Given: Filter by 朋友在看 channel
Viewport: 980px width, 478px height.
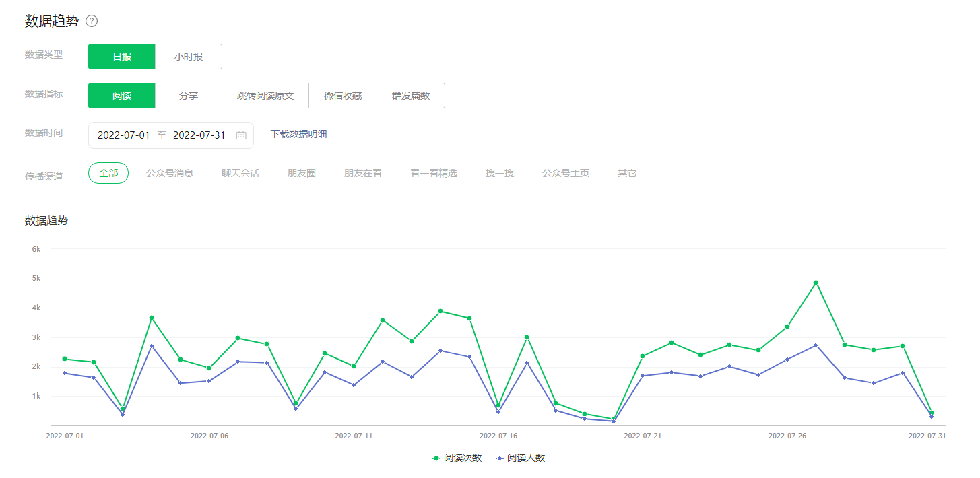Looking at the screenshot, I should pos(363,173).
